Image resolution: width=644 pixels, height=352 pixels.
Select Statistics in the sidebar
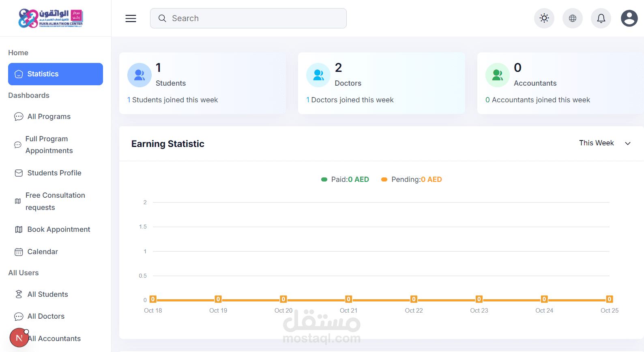[x=56, y=74]
